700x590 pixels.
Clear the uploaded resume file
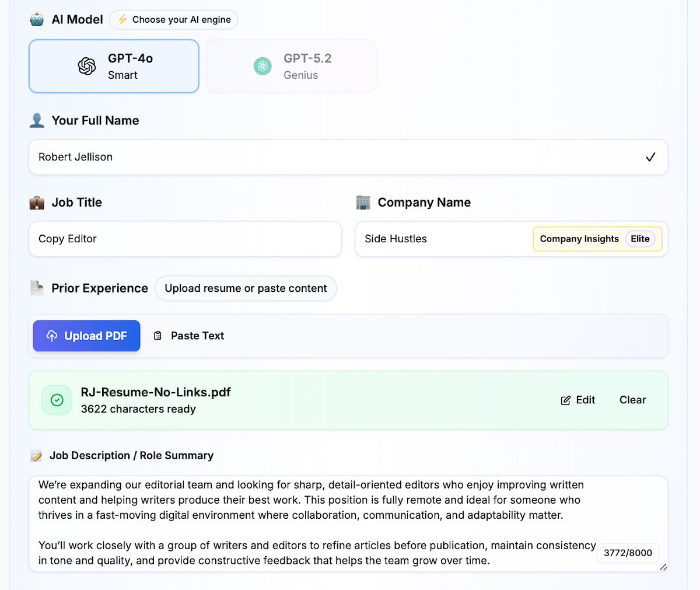pyautogui.click(x=632, y=400)
